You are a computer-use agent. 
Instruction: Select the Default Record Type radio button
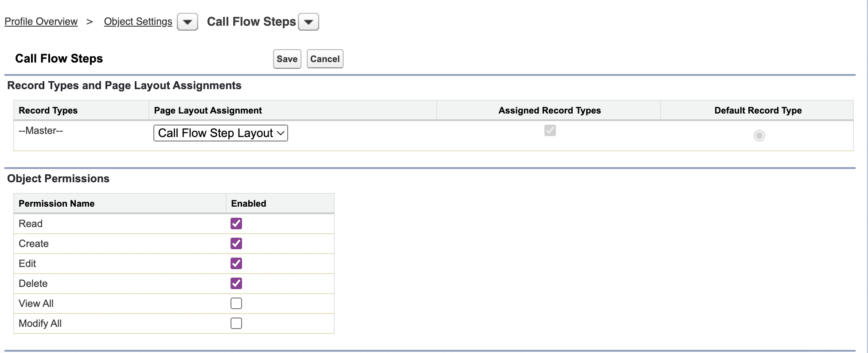tap(759, 136)
